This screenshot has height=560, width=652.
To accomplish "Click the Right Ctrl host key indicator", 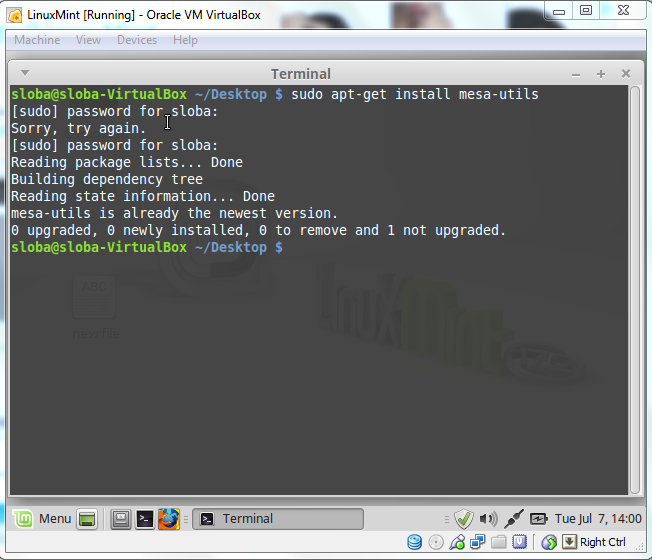I will tap(594, 542).
